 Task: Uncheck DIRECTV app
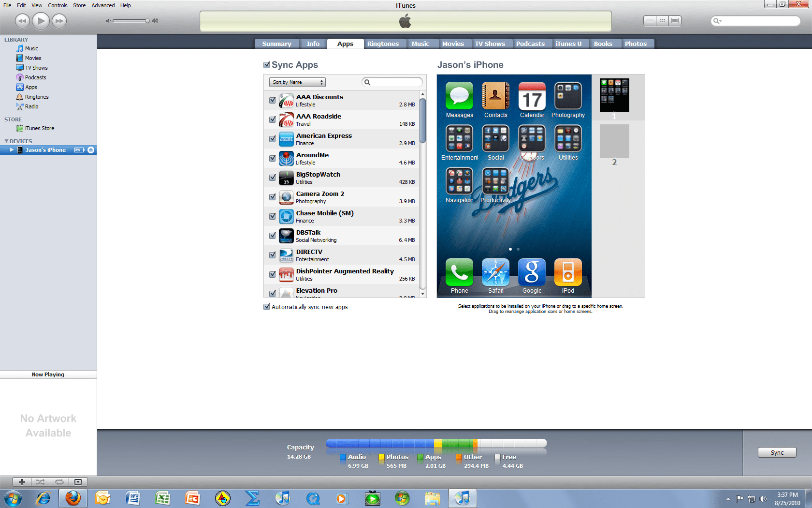pos(273,255)
